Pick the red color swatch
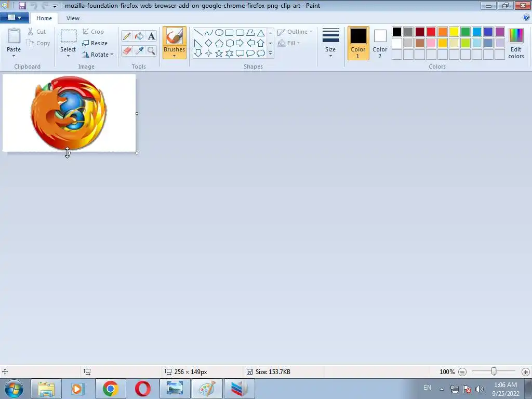Image resolution: width=532 pixels, height=399 pixels. coord(431,32)
